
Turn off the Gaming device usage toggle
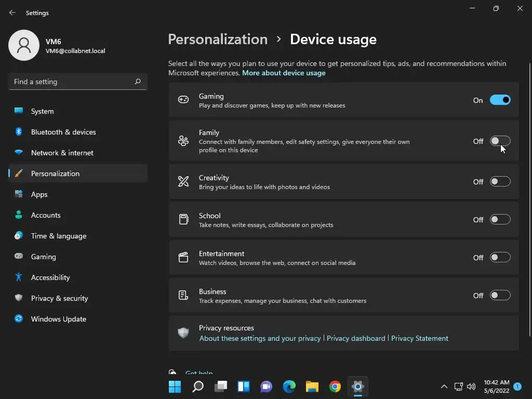[500, 100]
